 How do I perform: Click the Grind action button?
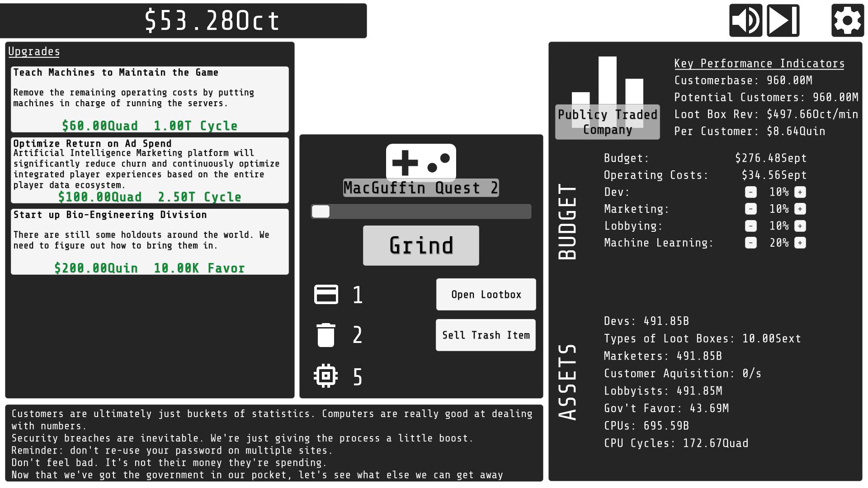point(421,245)
